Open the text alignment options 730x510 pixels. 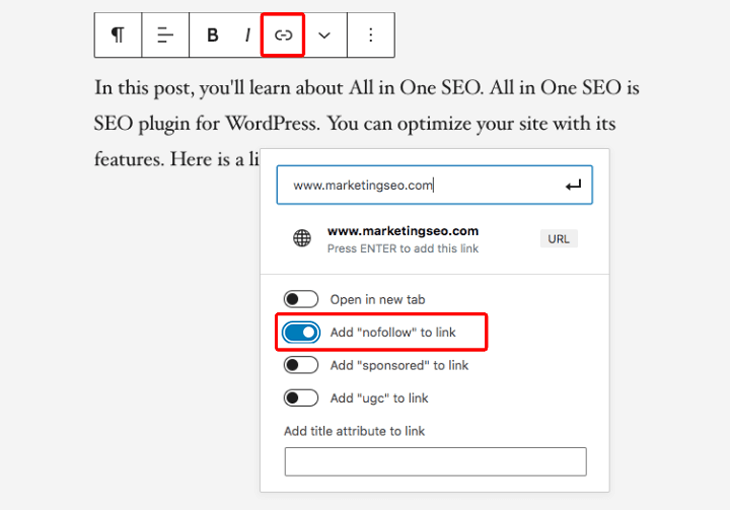pos(165,35)
